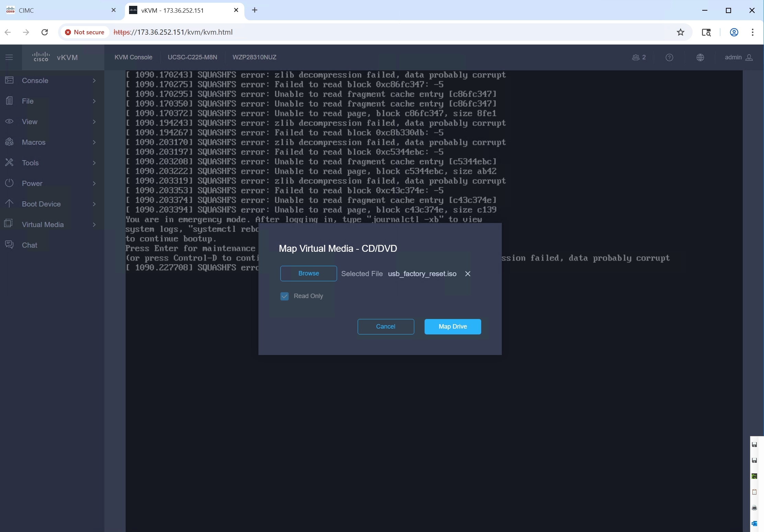
Task: Click the Console sidebar icon
Action: click(x=9, y=80)
